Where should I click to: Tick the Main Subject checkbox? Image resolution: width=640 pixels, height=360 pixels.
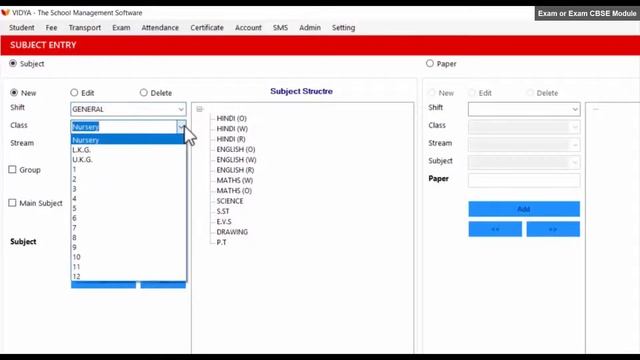point(12,203)
